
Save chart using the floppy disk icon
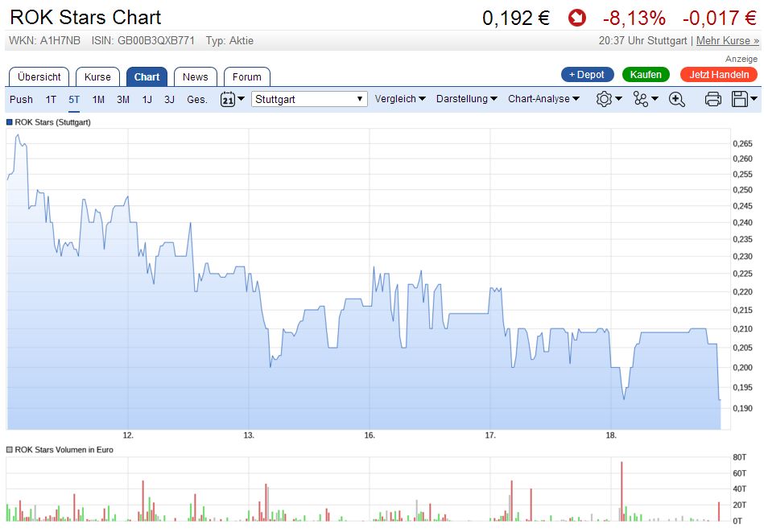coord(740,99)
